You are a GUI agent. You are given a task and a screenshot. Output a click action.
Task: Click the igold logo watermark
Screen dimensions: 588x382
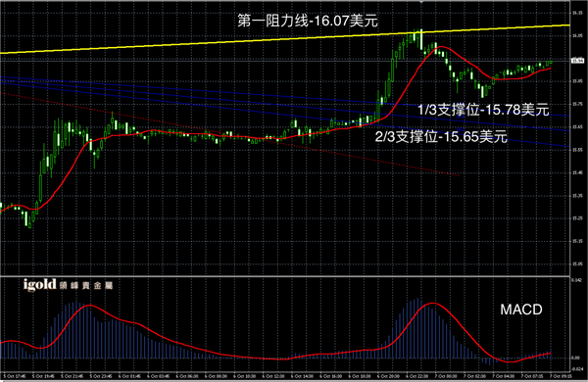tap(68, 285)
